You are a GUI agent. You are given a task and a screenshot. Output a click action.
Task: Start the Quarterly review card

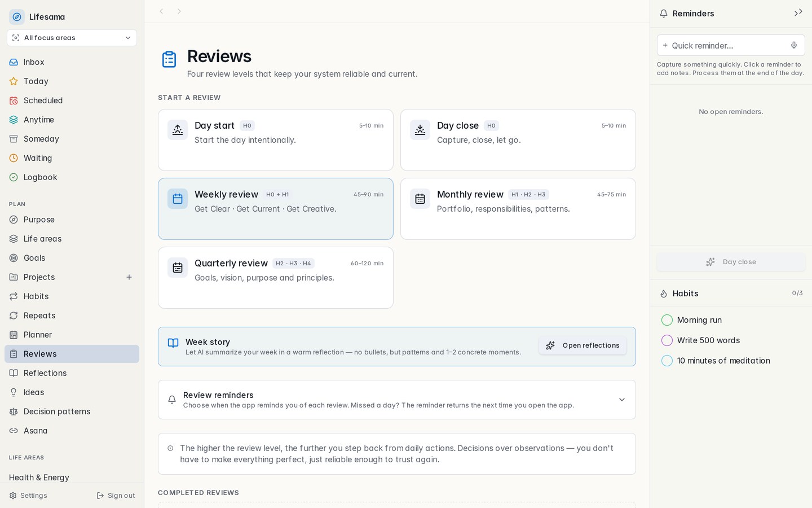click(276, 278)
